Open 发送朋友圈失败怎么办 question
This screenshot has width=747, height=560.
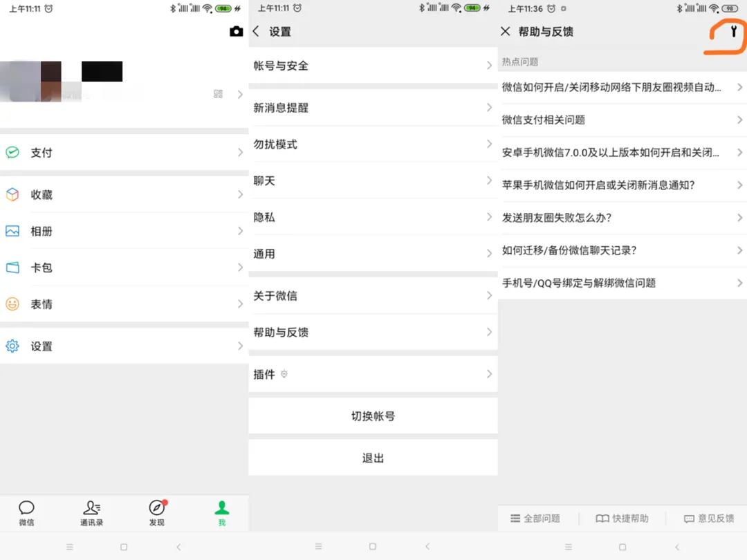(622, 218)
